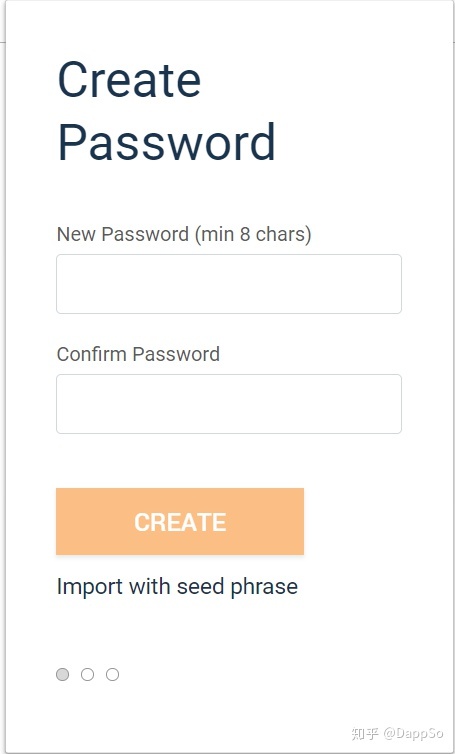Viewport: 455px width, 754px height.
Task: Place cursor in the top password box
Action: coord(229,284)
